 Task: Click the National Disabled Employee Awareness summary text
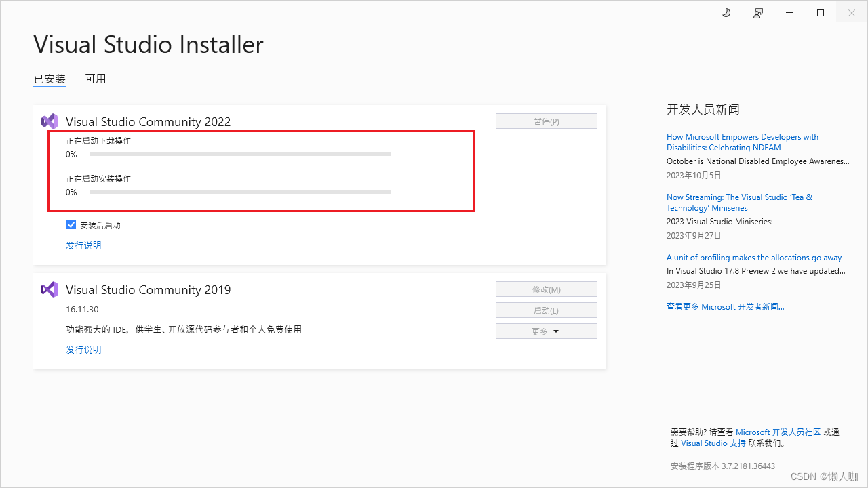point(758,161)
